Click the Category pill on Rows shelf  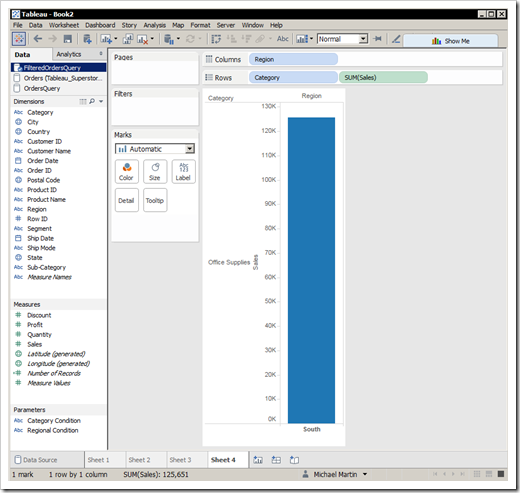pyautogui.click(x=293, y=77)
